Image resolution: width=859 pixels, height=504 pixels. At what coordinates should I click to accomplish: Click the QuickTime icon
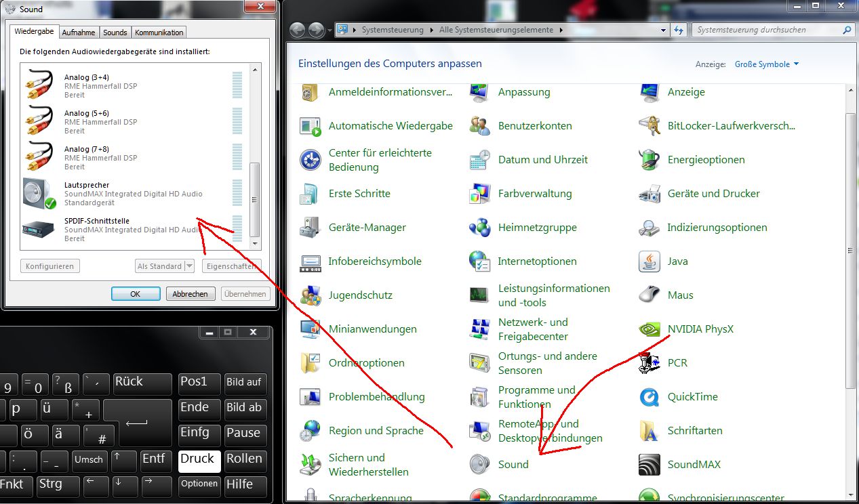click(650, 397)
